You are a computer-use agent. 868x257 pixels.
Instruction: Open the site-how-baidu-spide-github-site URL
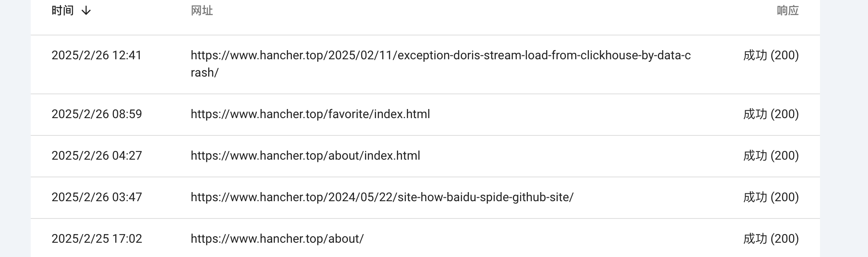tap(382, 197)
